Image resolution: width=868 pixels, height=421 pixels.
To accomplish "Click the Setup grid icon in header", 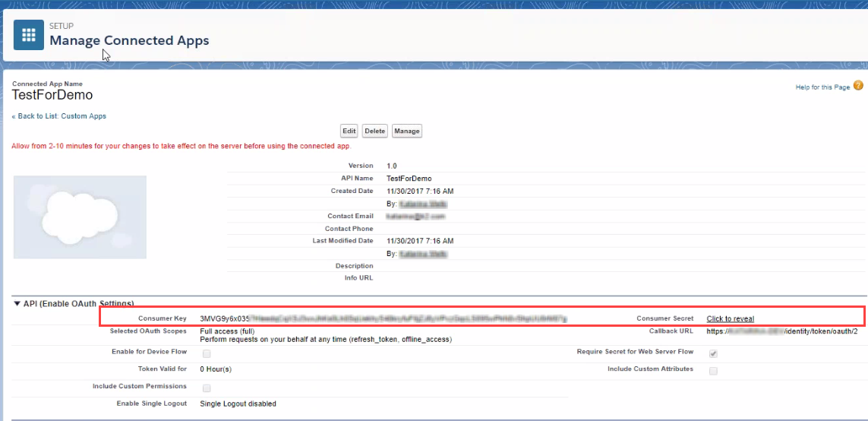I will coord(29,35).
